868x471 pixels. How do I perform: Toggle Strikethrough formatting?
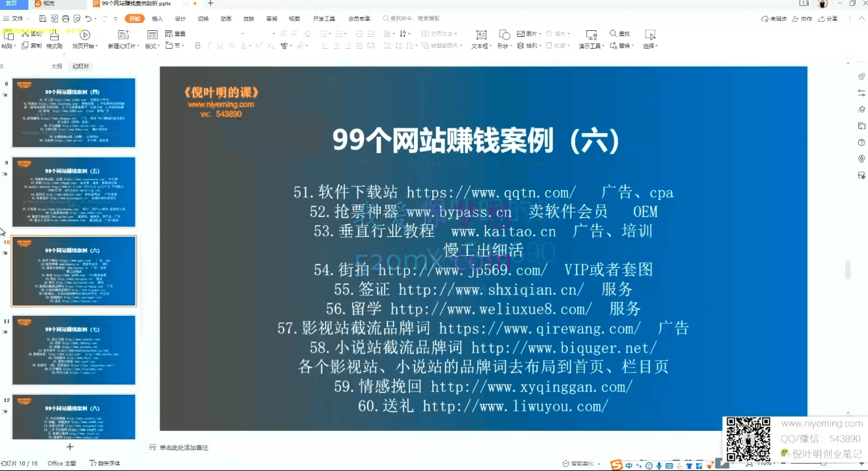coord(231,45)
